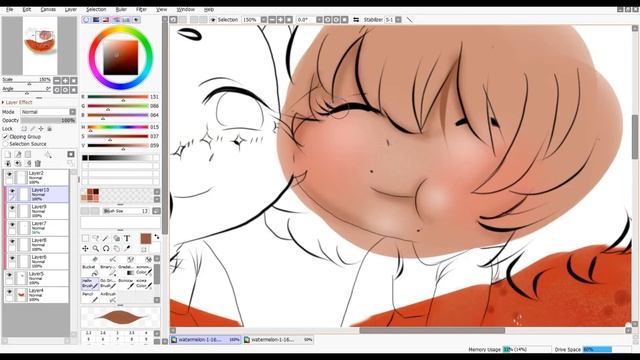Hide Layer10 visibility eye
640x360 pixels.
pos(12,191)
